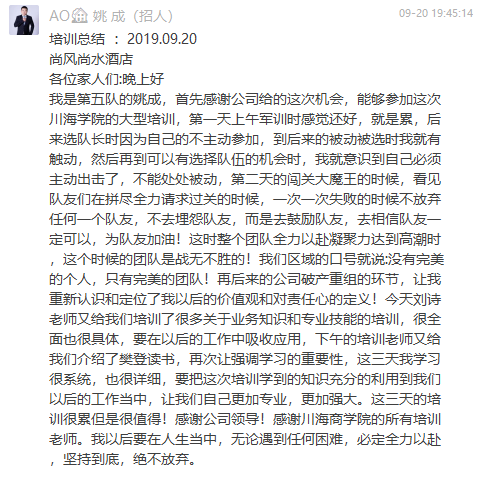Click the phrase 必定全力以赴
The image size is (500, 488).
(x=399, y=439)
